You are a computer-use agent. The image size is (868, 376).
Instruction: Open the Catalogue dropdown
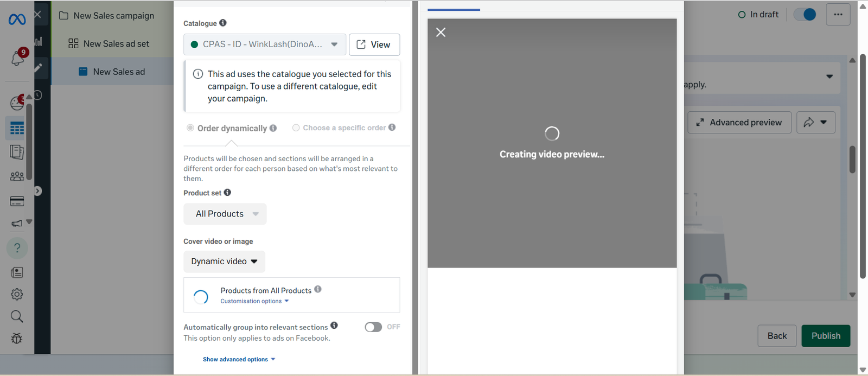(265, 44)
